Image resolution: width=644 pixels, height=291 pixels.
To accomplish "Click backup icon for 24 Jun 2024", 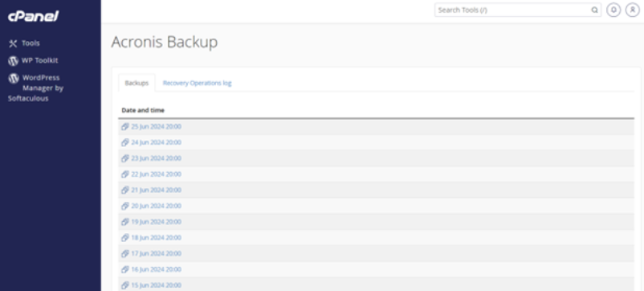I will (125, 142).
